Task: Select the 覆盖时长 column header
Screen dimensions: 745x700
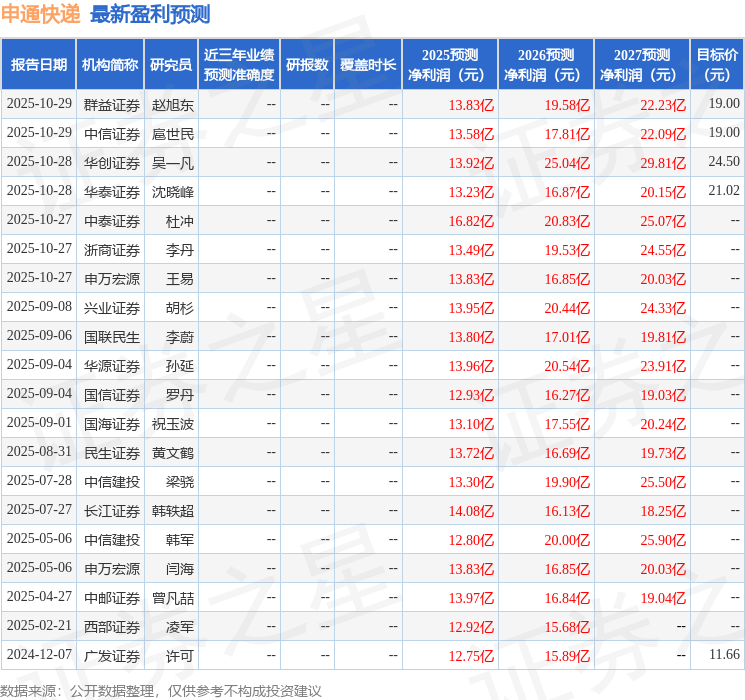Action: [367, 65]
